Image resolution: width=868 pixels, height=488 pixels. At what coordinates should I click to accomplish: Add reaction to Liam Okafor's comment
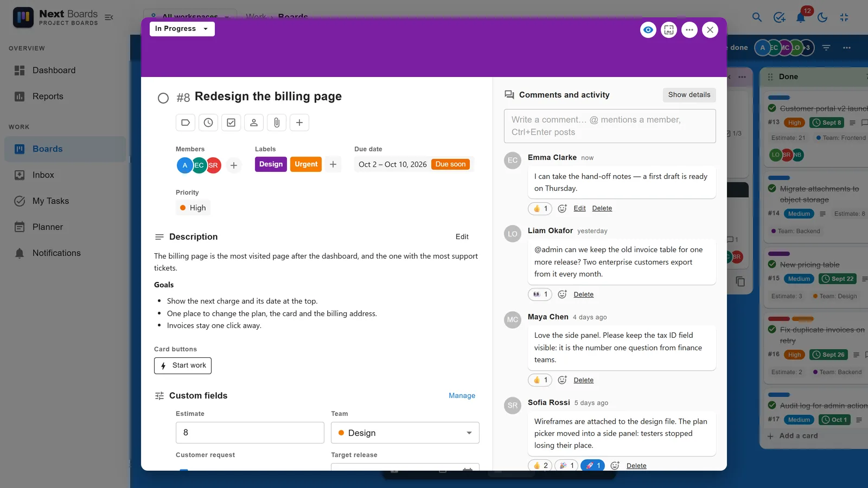click(563, 294)
